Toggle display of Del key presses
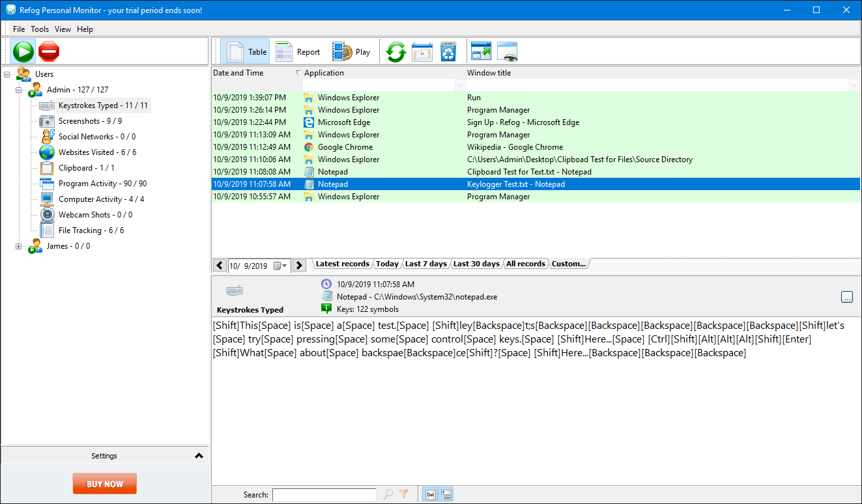This screenshot has width=862, height=504. tap(430, 494)
